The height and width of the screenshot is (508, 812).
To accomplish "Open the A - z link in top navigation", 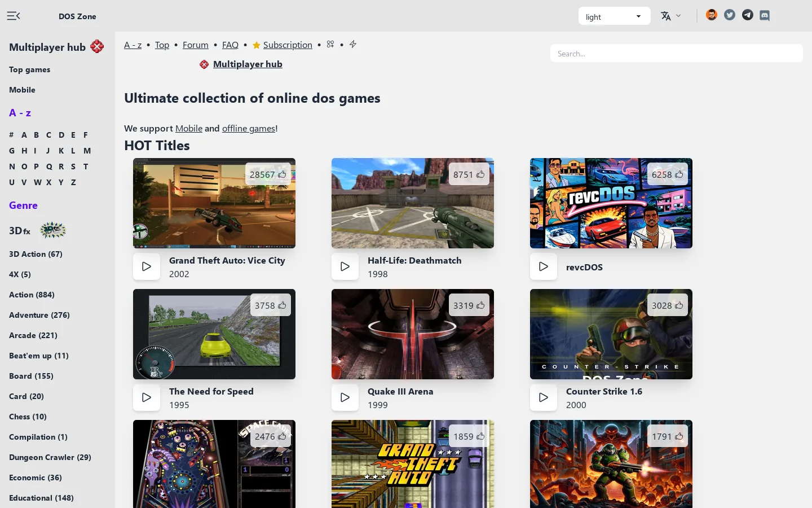I will pos(133,45).
